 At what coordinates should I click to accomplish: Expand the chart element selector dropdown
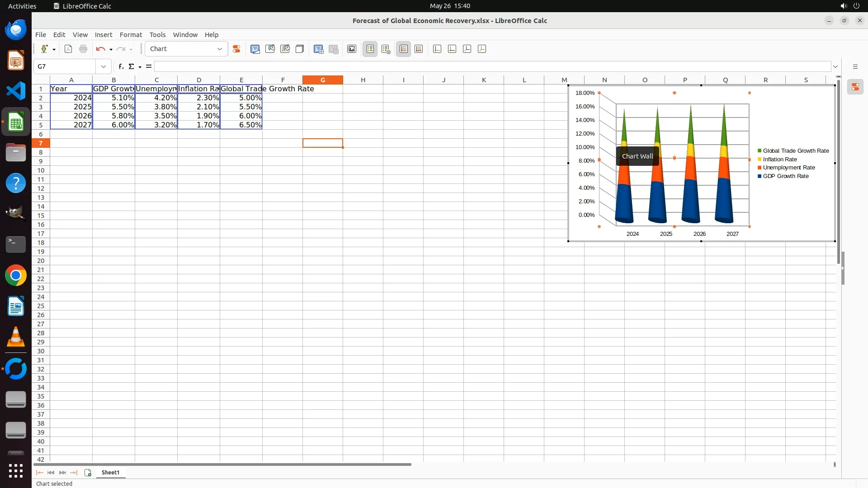click(x=220, y=49)
